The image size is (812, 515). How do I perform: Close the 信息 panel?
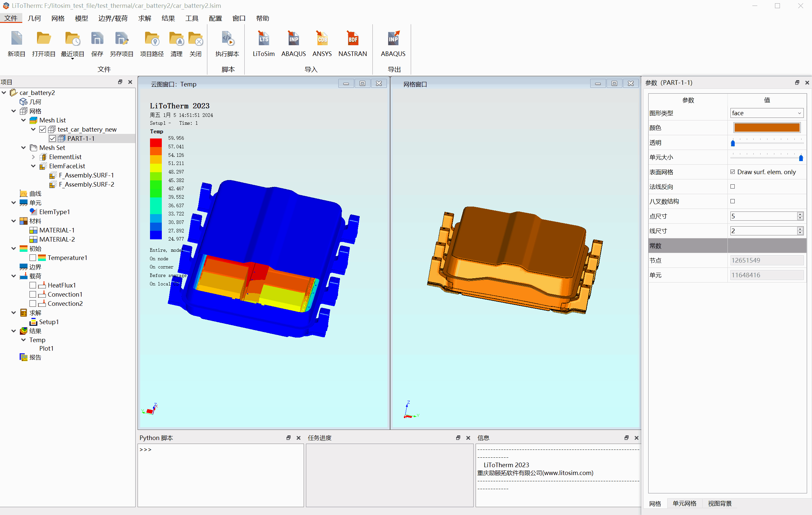click(x=637, y=438)
